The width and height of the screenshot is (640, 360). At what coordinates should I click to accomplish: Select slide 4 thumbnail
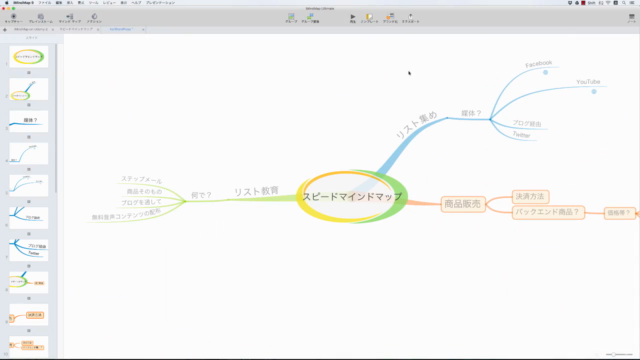[29, 153]
